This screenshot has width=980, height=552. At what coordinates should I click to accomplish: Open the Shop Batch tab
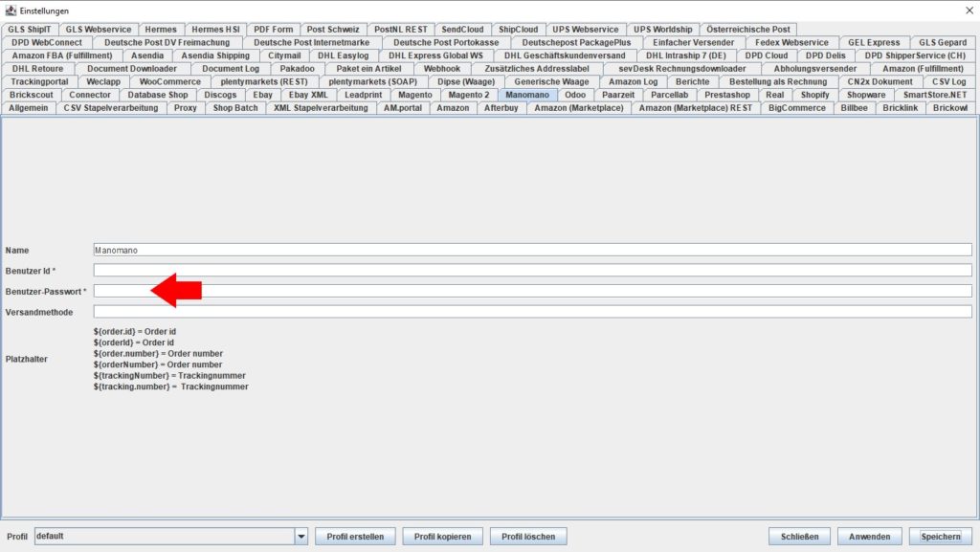pos(235,108)
